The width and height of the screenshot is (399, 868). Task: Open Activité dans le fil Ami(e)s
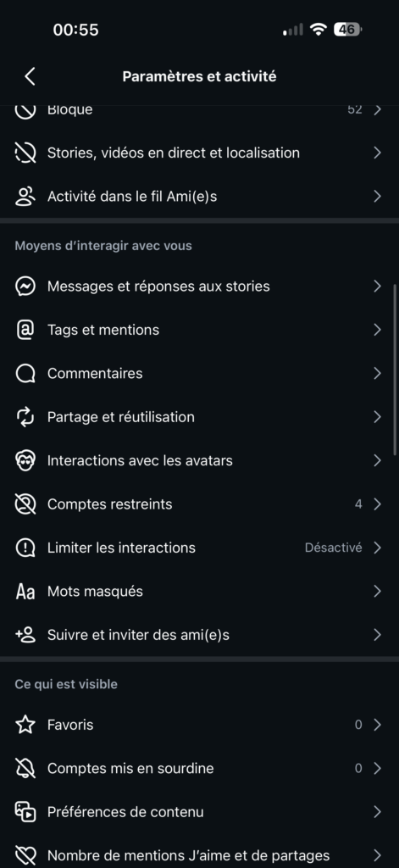(199, 197)
